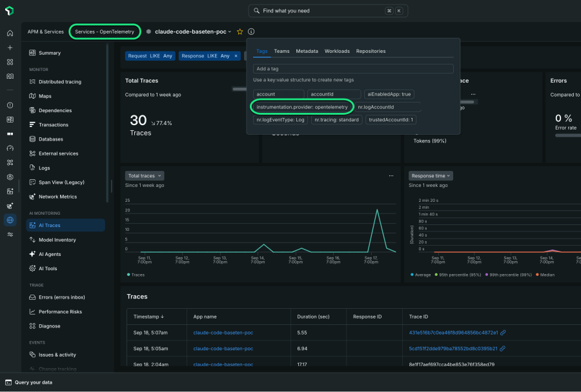Sort traces by Timestamp column
Screen dimensions: 581x392
pyautogui.click(x=148, y=317)
